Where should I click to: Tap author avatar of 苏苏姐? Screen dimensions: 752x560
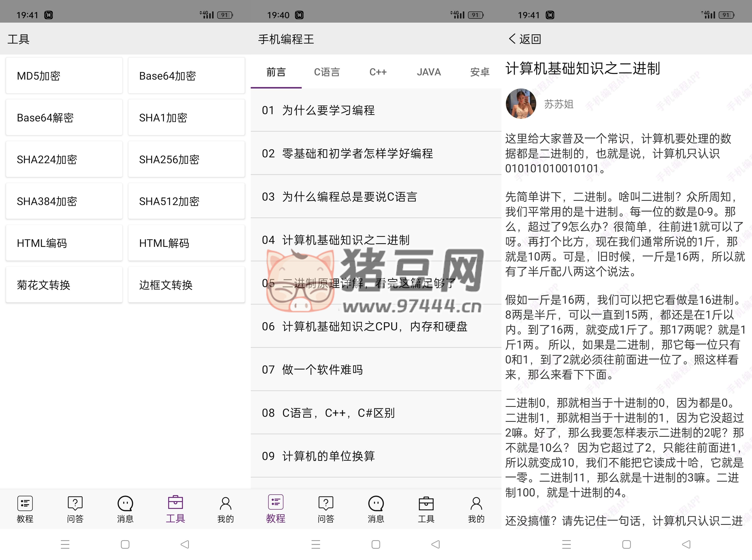coord(521,104)
